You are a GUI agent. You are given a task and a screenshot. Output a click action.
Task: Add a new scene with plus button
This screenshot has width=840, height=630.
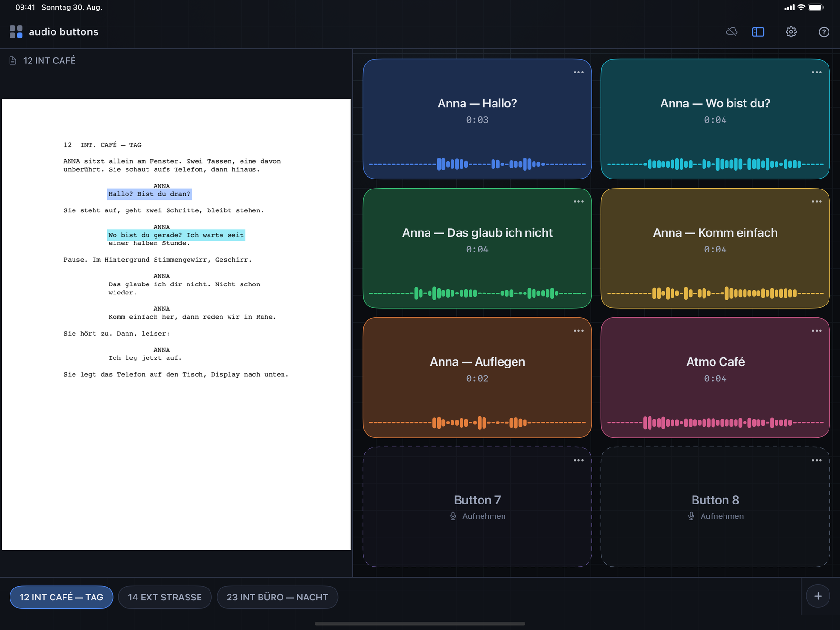[818, 596]
